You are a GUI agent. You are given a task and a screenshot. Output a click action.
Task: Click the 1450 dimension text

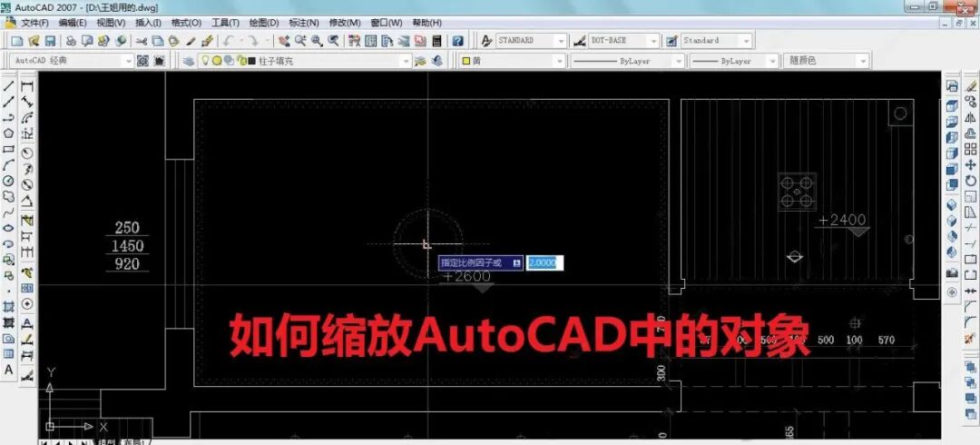click(x=128, y=246)
